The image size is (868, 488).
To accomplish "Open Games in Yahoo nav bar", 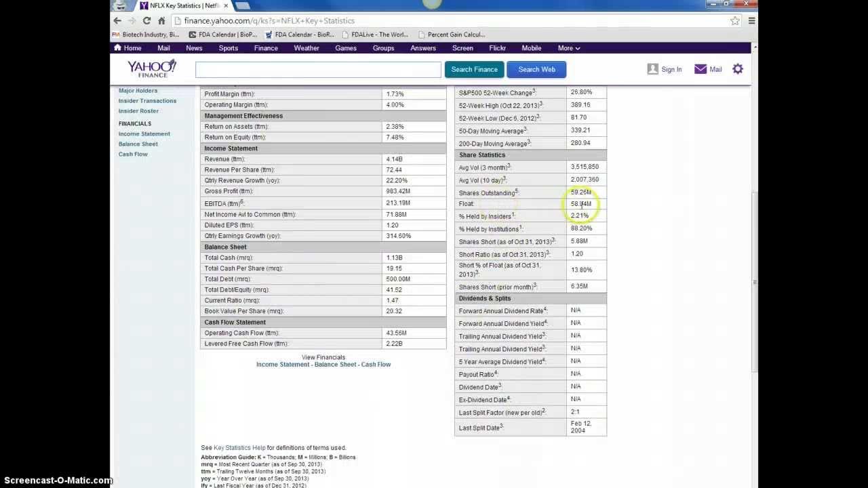I will coord(346,48).
